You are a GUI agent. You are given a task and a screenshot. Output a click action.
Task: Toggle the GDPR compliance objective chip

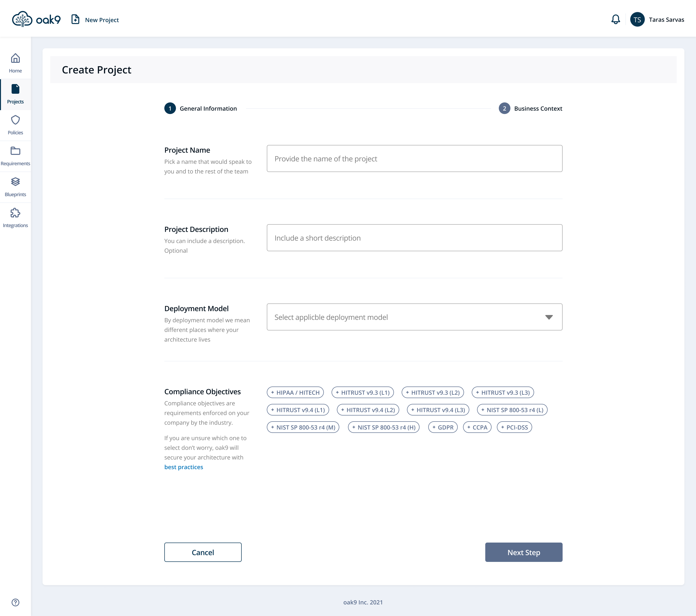tap(443, 427)
